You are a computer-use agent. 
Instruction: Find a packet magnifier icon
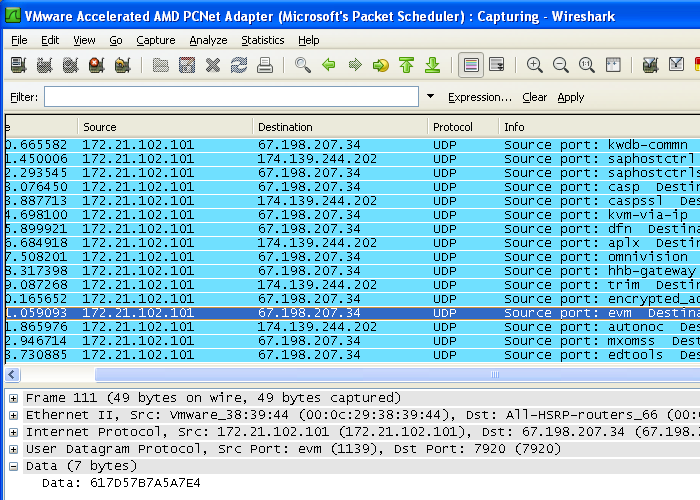tap(303, 65)
